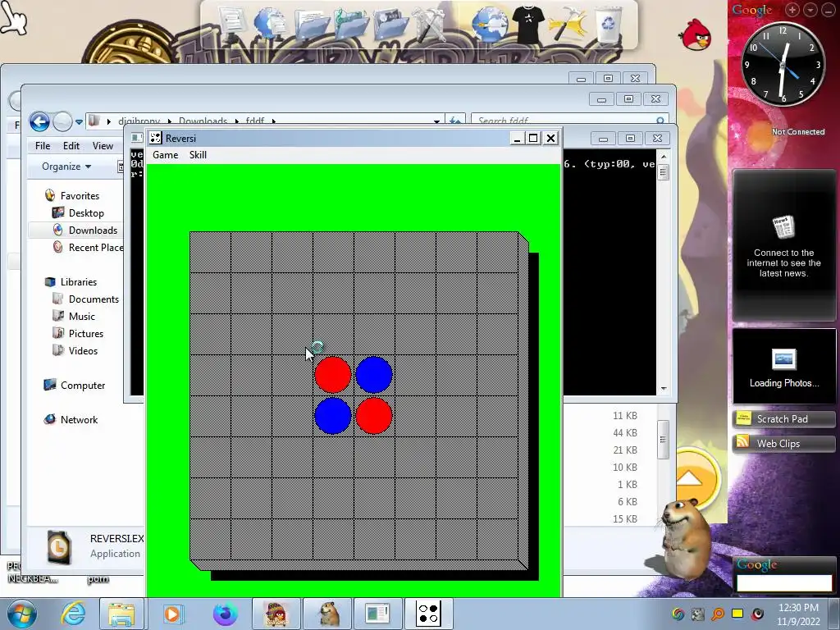Screen dimensions: 840x630
Task: Open the Organize dropdown in Explorer
Action: pos(66,167)
